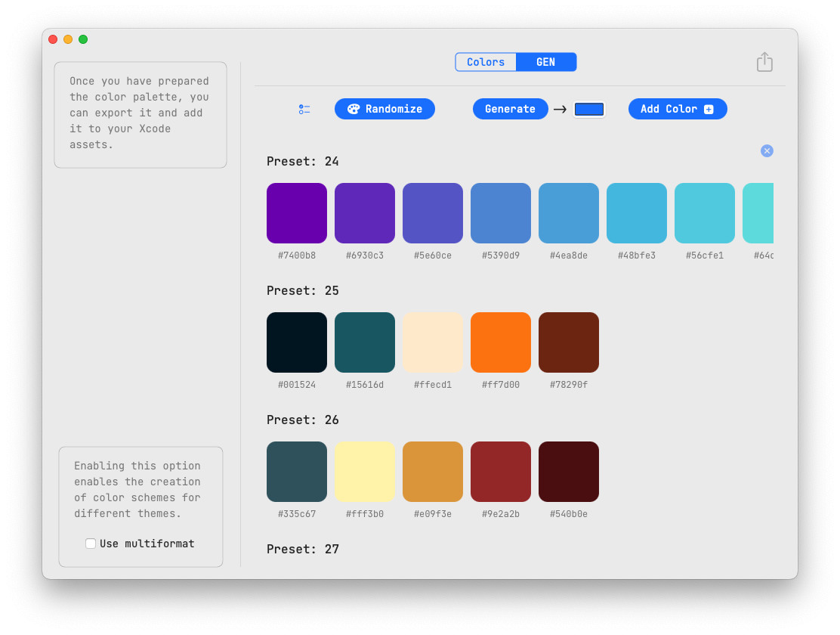Viewport: 840px width, 635px height.
Task: Select the purple #7400b8 swatch
Action: coord(297,213)
